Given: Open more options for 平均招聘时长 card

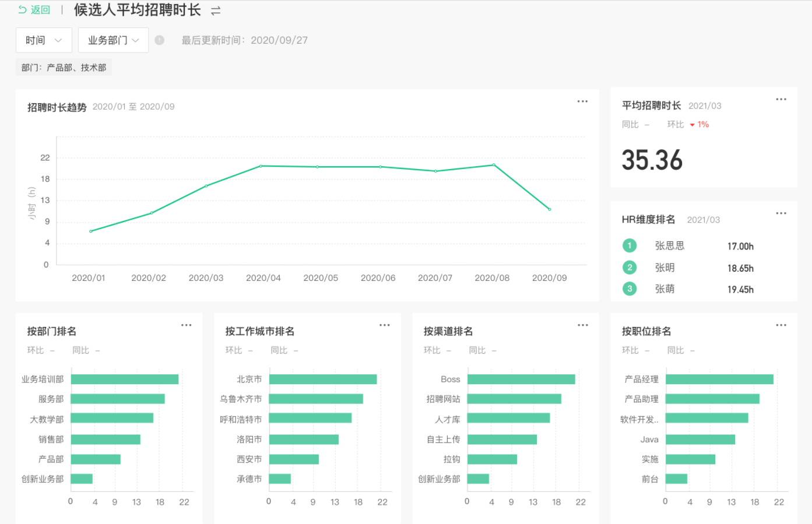Looking at the screenshot, I should [x=781, y=99].
